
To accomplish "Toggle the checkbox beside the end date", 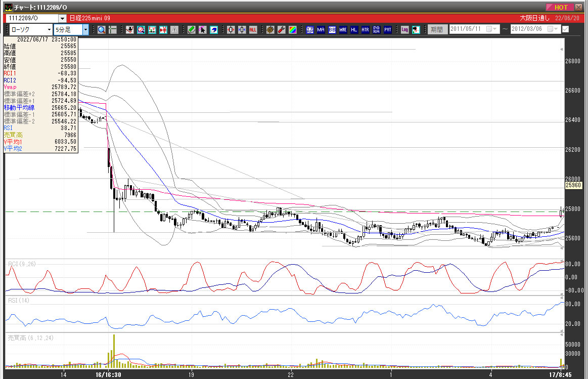I will pos(565,29).
